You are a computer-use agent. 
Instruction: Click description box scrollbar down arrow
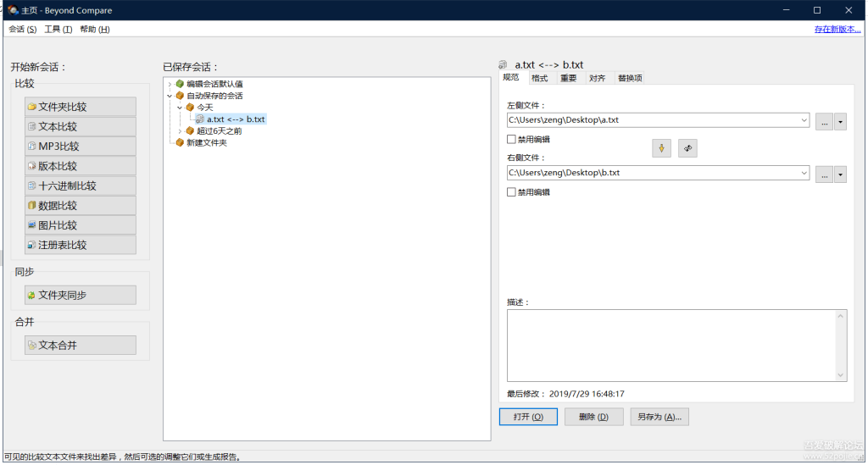click(x=840, y=375)
